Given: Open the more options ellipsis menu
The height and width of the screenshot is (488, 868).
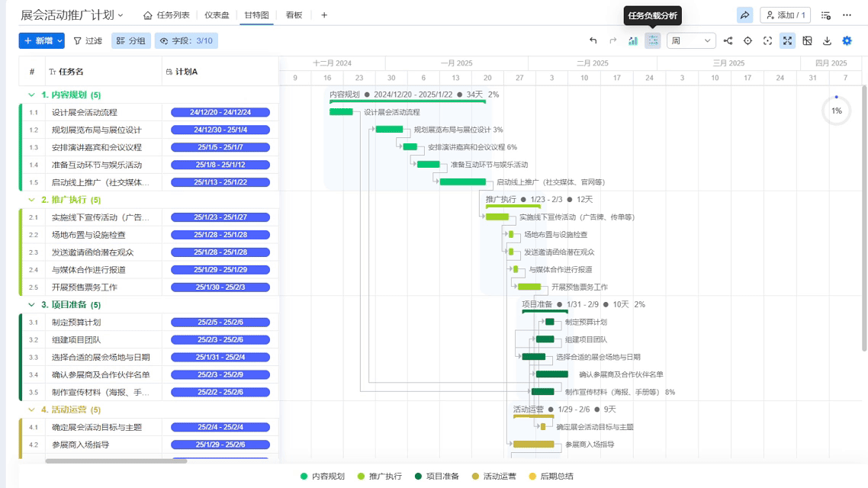Looking at the screenshot, I should (847, 14).
